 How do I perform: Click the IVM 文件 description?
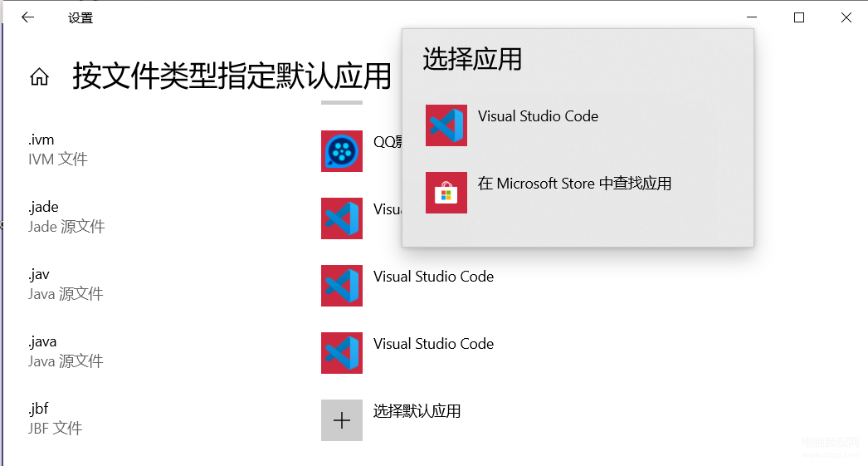coord(58,159)
